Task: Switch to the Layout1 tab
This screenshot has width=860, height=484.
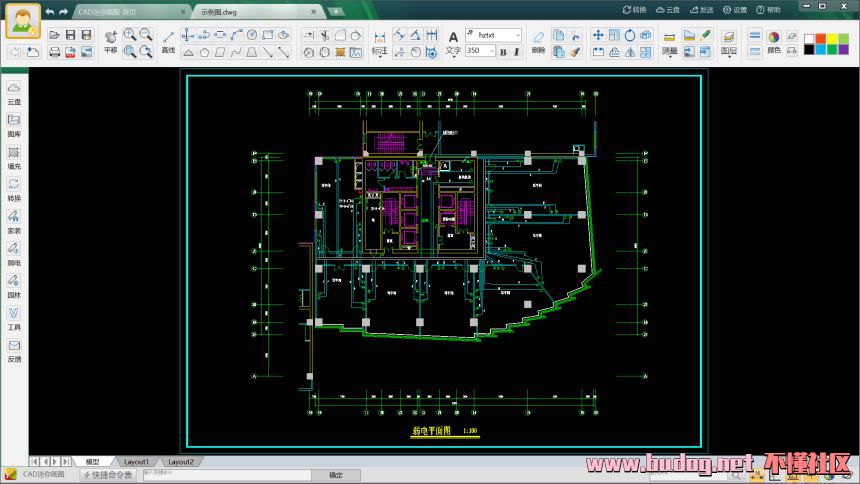Action: (136, 462)
